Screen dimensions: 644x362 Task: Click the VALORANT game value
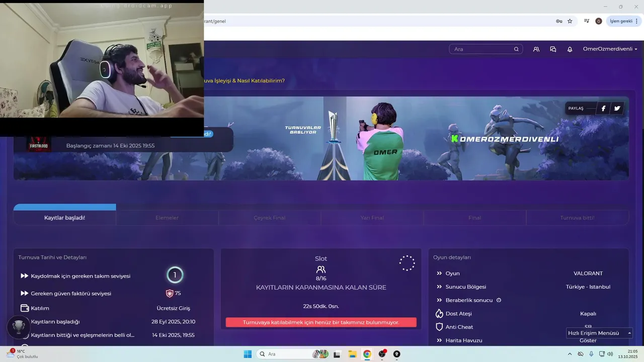tap(588, 274)
